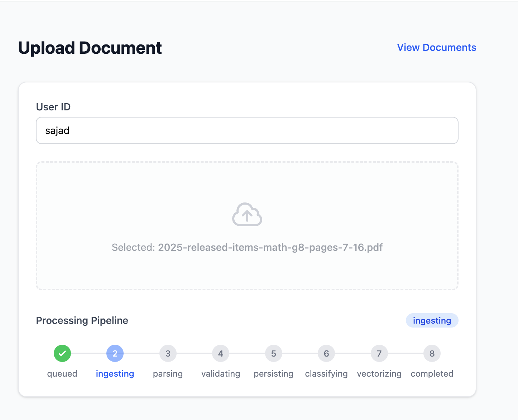Click the cloud upload icon
Image resolution: width=518 pixels, height=420 pixels.
[247, 215]
